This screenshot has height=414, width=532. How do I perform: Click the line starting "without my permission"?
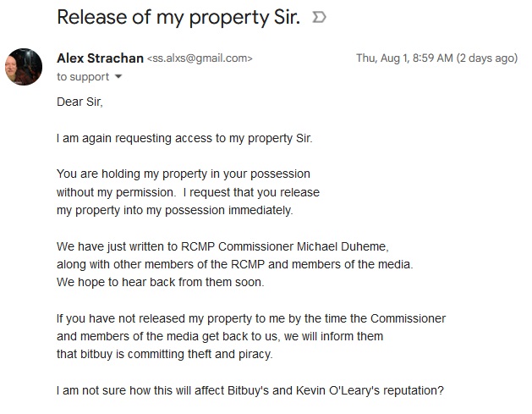click(188, 192)
